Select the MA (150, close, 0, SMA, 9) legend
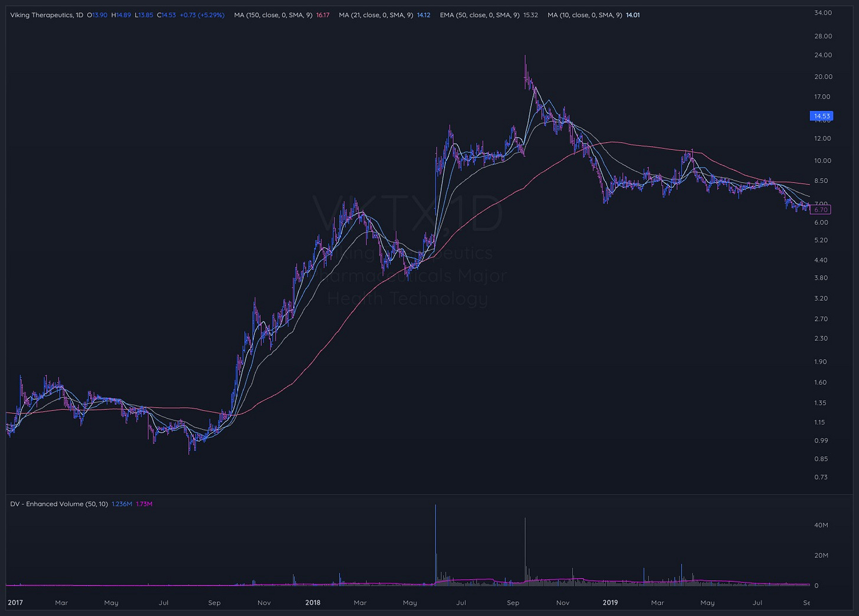The width and height of the screenshot is (859, 616). point(273,15)
